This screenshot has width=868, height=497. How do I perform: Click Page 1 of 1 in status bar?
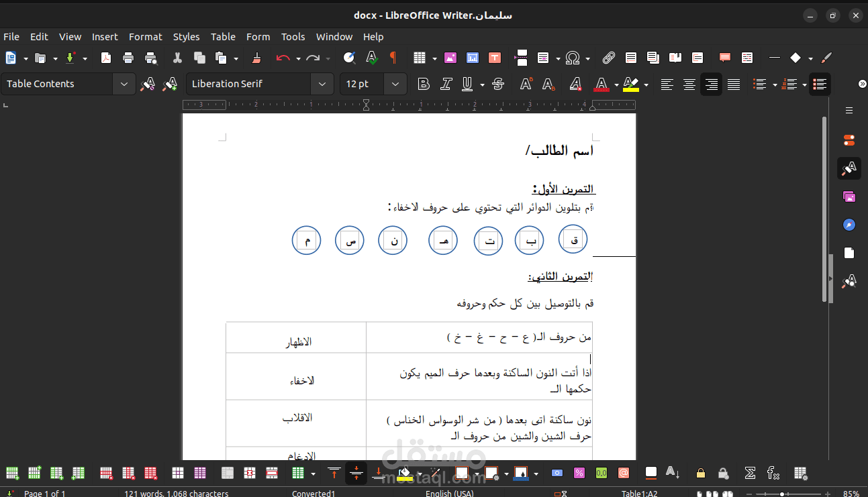(x=45, y=494)
